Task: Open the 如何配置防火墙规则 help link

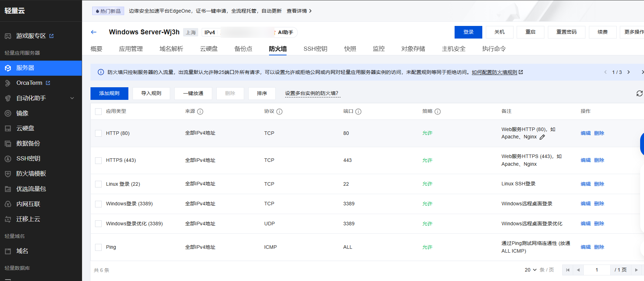Action: tap(494, 72)
